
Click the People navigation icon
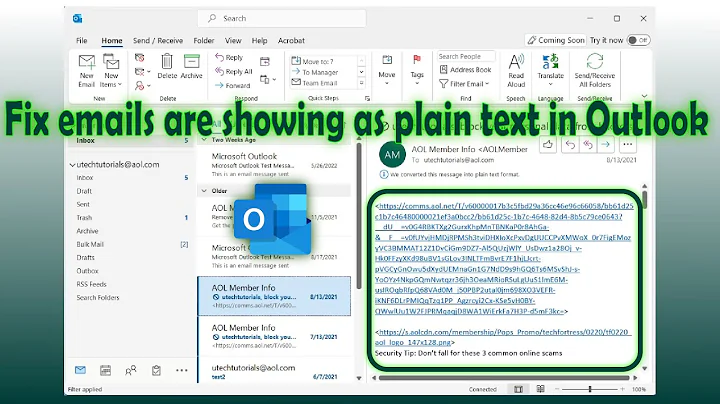tap(131, 370)
